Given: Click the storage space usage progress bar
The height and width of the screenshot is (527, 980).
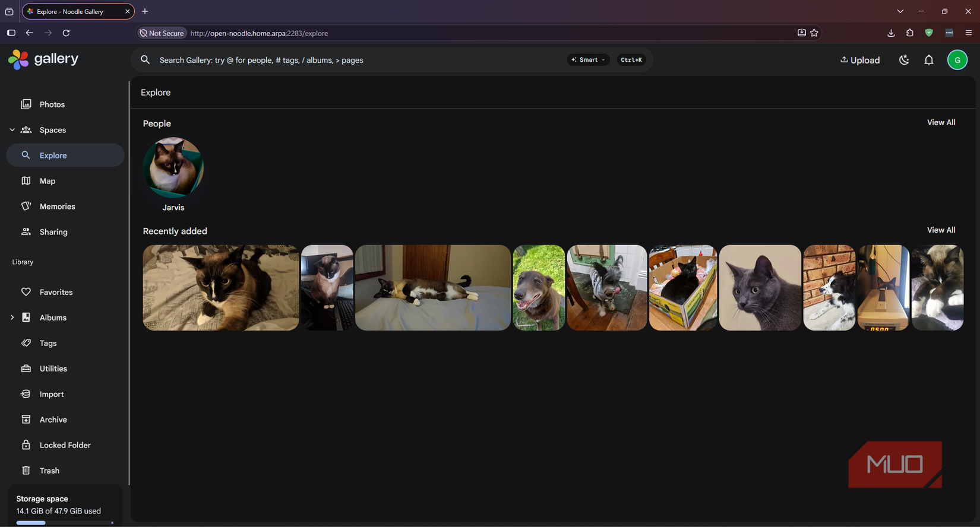Looking at the screenshot, I should pos(65,523).
